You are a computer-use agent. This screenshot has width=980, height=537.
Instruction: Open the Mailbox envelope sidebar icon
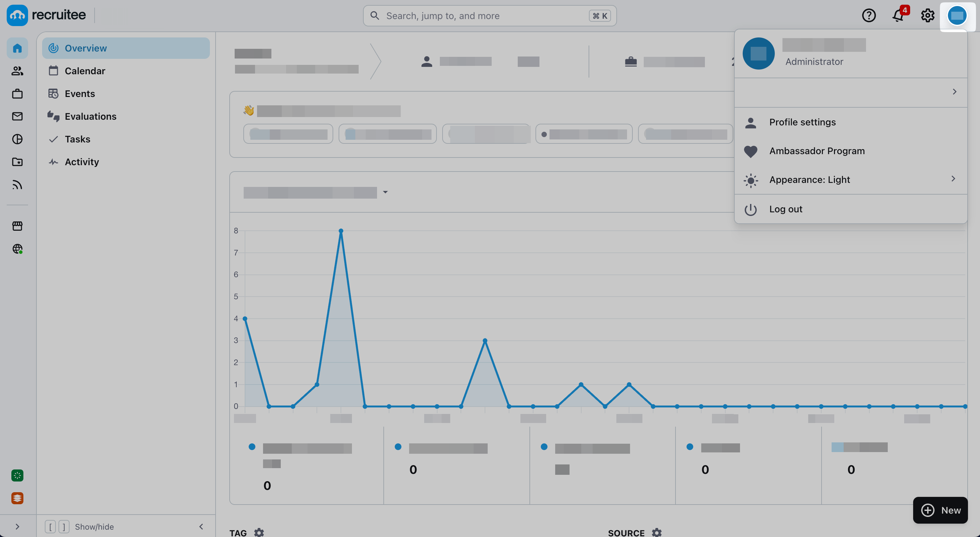point(17,116)
